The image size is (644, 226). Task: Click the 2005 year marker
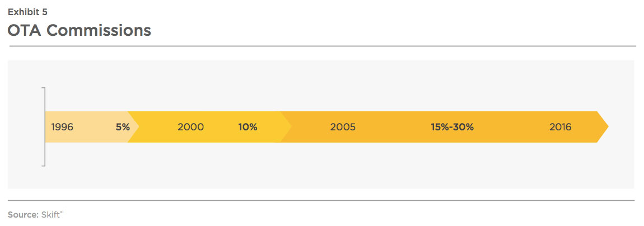343,127
